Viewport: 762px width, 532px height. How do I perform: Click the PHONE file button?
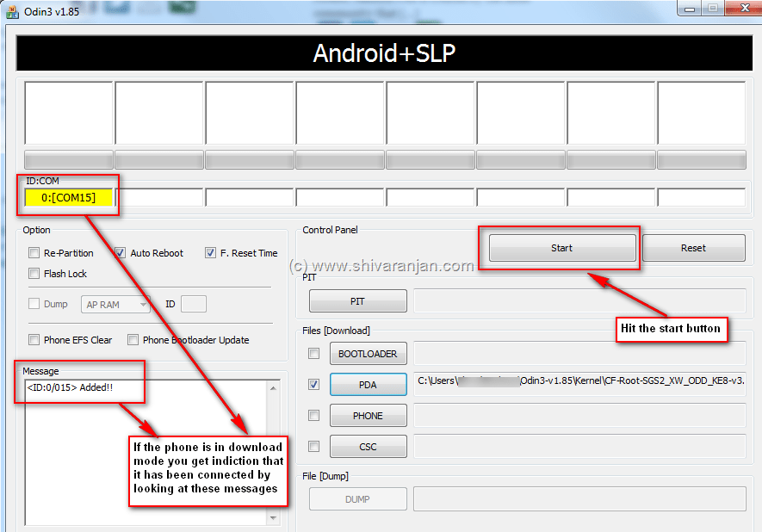(369, 416)
